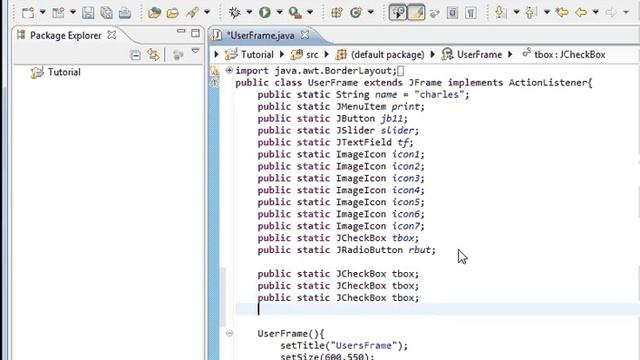Click the Run External Tools icon

click(x=295, y=13)
